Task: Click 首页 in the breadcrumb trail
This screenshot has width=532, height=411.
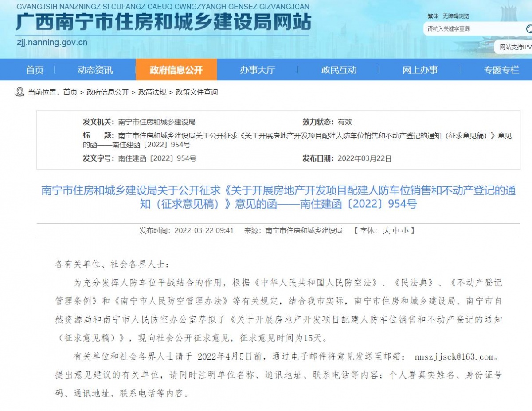Action: click(70, 92)
